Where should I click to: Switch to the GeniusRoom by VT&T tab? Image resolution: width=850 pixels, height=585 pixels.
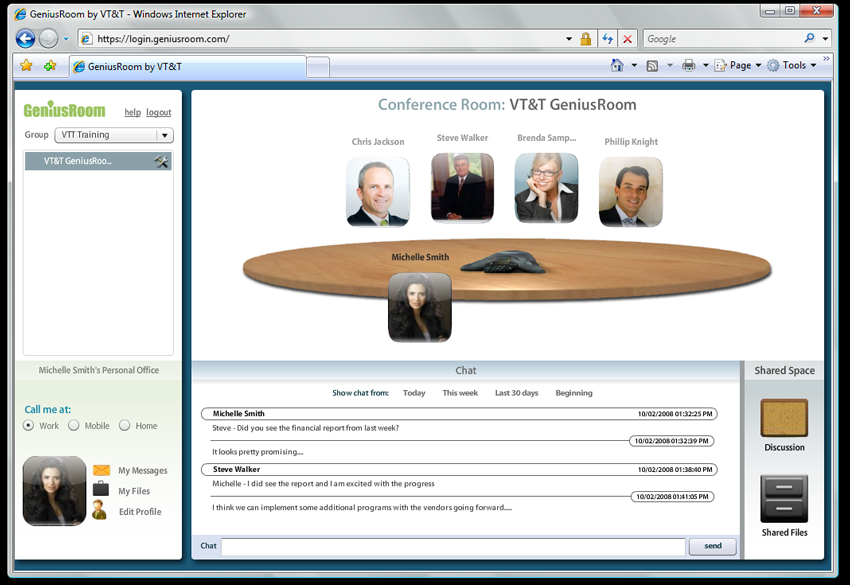point(186,67)
